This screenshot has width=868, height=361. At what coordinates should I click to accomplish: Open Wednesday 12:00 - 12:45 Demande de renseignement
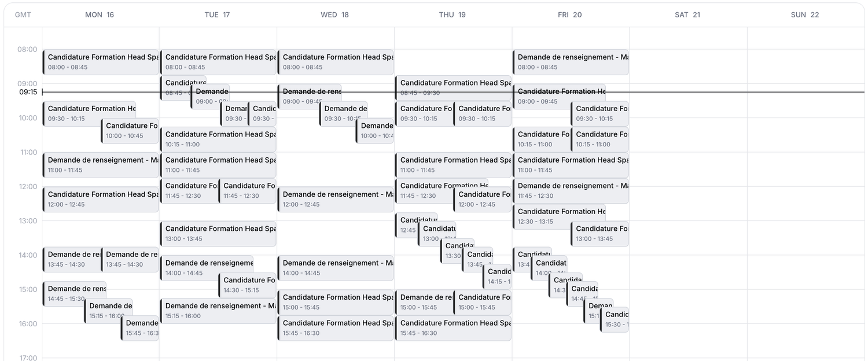(336, 200)
